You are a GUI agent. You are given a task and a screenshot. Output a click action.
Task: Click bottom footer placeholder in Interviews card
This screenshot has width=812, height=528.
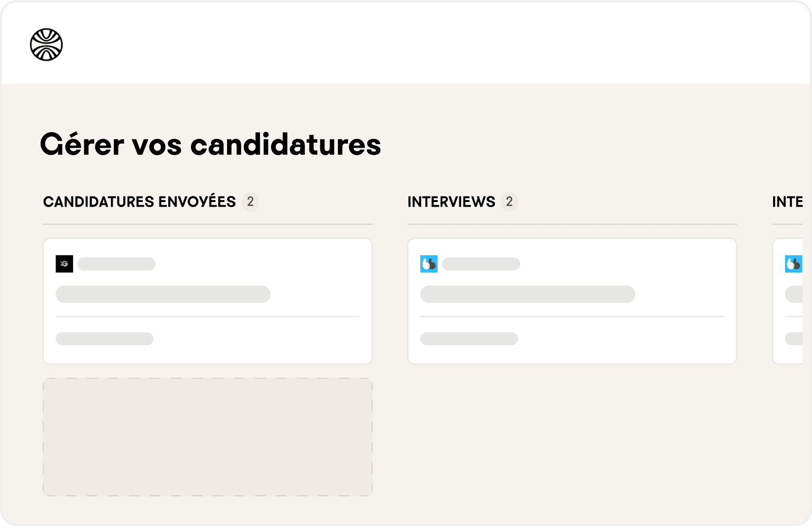[x=469, y=339]
